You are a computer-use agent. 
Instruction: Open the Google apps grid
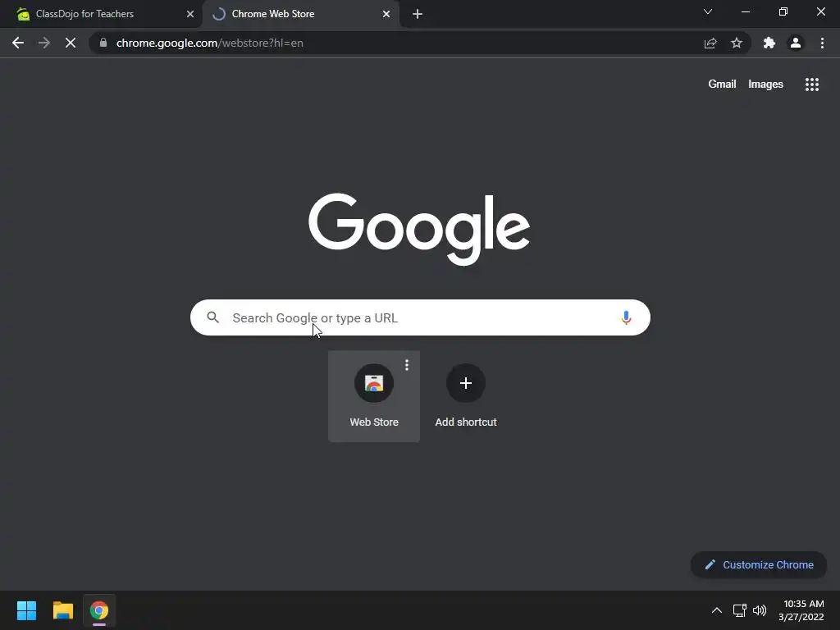pyautogui.click(x=811, y=84)
